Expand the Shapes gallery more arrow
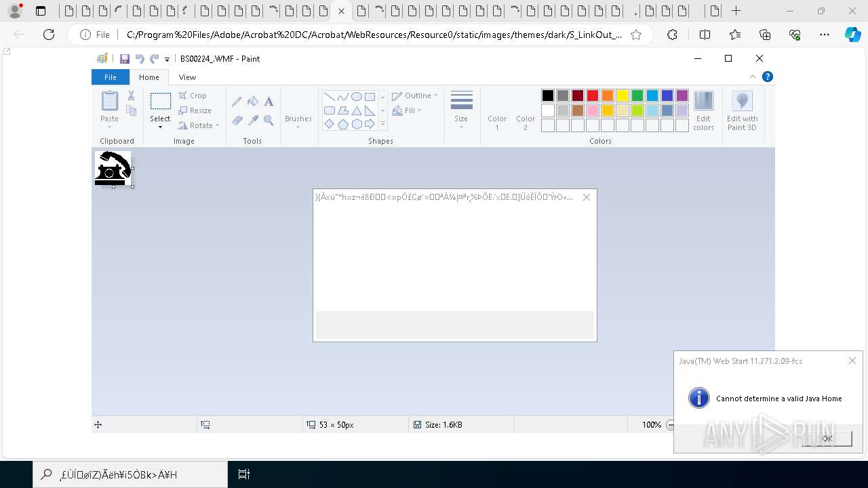 [x=382, y=124]
